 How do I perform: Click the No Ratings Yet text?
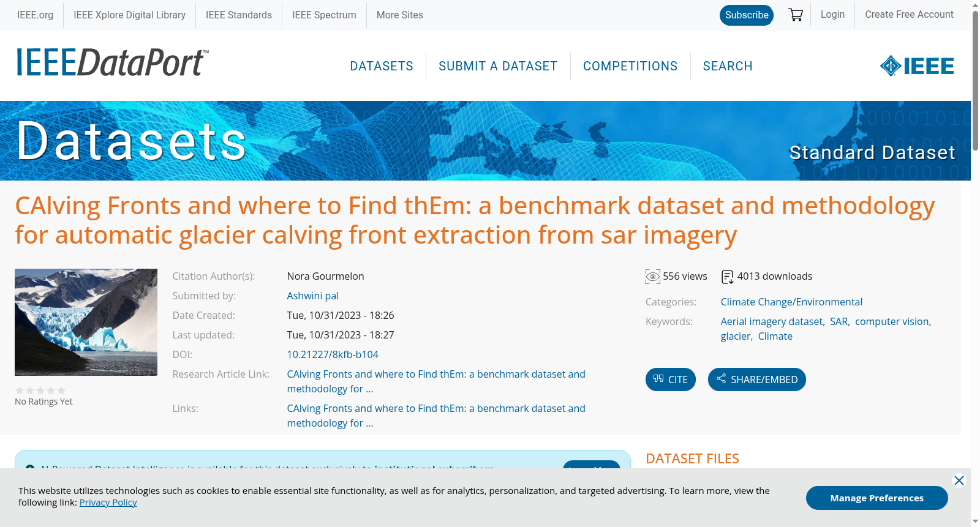point(43,402)
